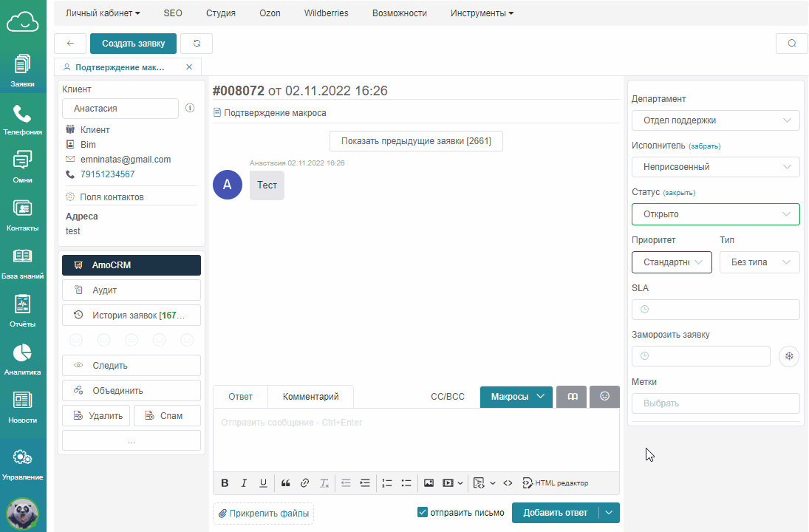This screenshot has height=532, width=809.
Task: Open the Контакты sidebar section
Action: click(23, 215)
